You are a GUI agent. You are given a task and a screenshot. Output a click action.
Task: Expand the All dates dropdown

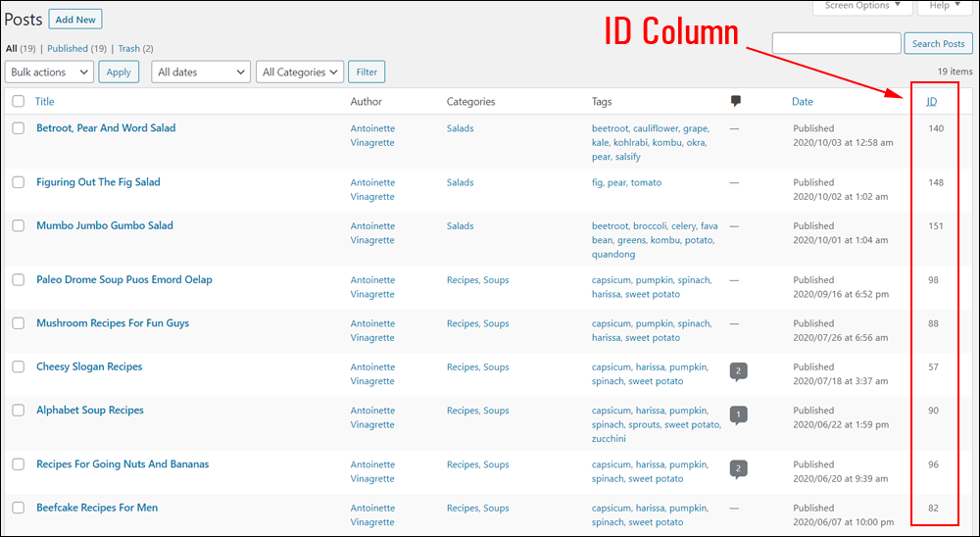(x=201, y=72)
